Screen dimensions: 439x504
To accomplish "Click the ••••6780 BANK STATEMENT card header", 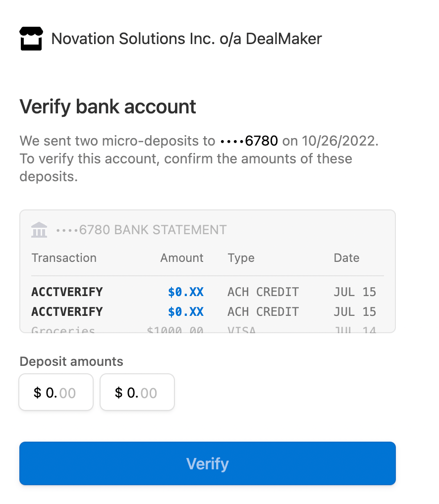I will coord(140,229).
